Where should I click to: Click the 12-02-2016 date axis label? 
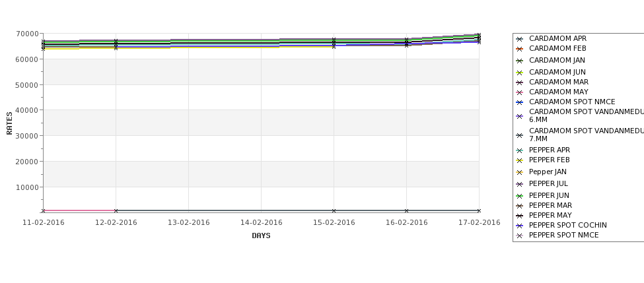[x=116, y=223]
